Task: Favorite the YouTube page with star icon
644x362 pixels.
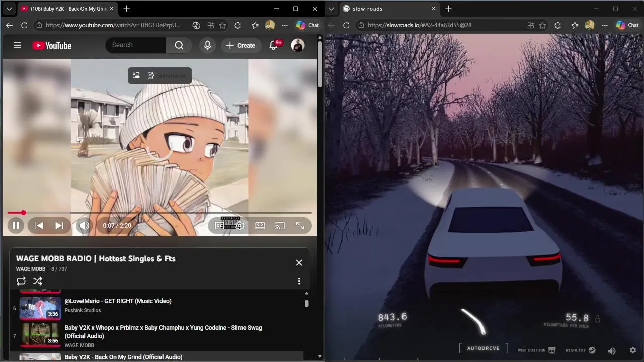Action: 222,25
